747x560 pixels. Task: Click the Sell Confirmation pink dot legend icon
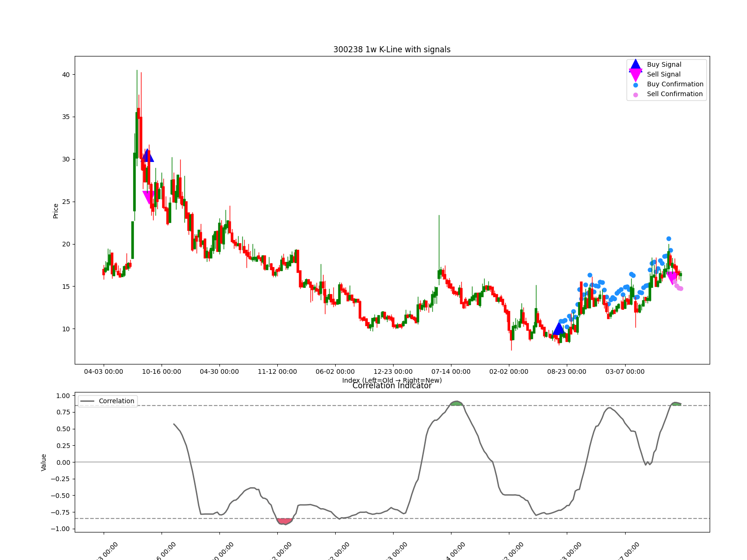(635, 95)
